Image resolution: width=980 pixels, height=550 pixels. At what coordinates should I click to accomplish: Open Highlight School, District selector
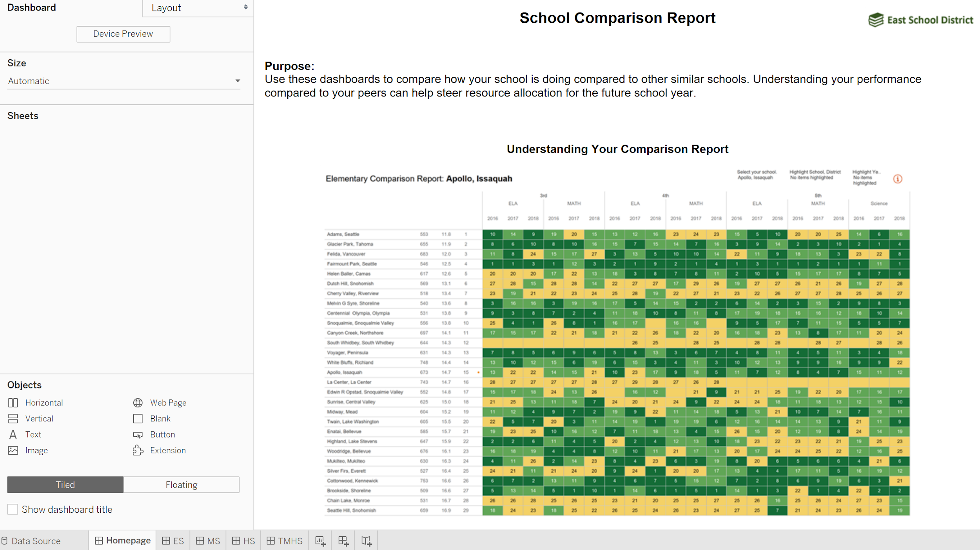point(815,175)
